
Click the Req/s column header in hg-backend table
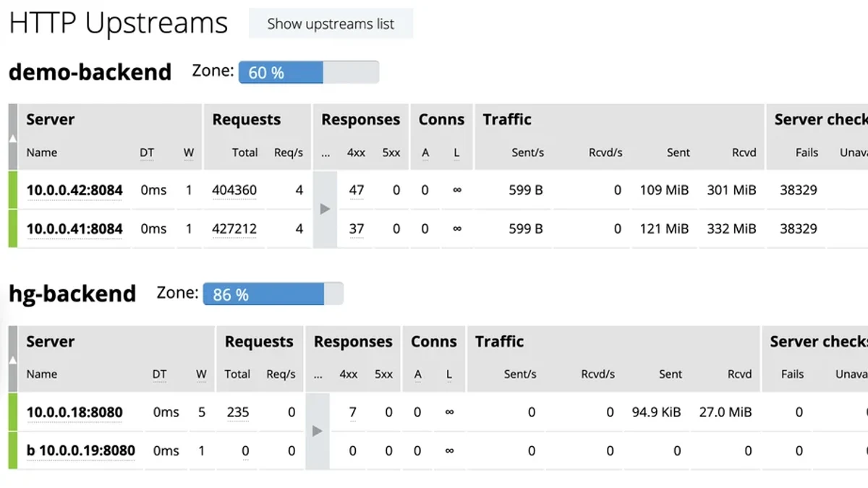coord(281,374)
